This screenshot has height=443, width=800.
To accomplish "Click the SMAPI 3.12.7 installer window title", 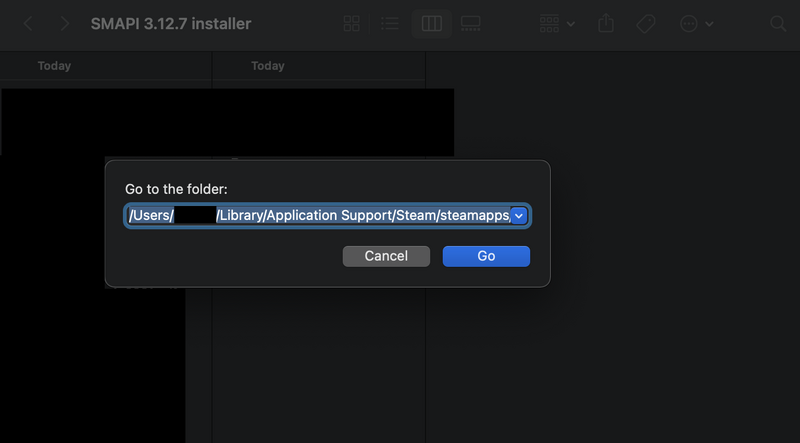I will tap(171, 24).
